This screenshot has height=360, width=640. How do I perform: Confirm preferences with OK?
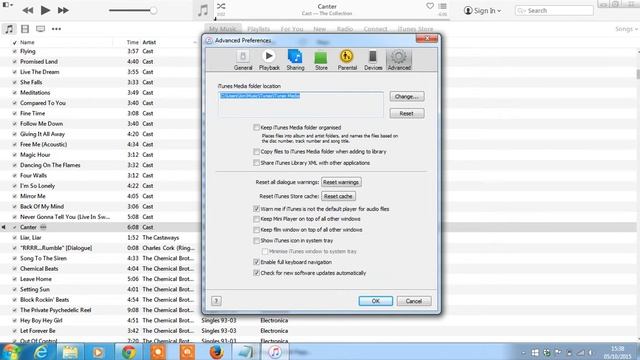coord(376,301)
